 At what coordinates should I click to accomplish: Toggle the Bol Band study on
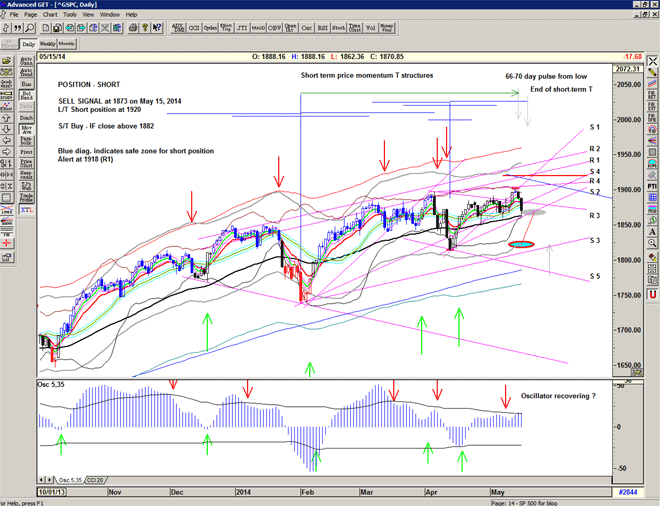(x=27, y=95)
